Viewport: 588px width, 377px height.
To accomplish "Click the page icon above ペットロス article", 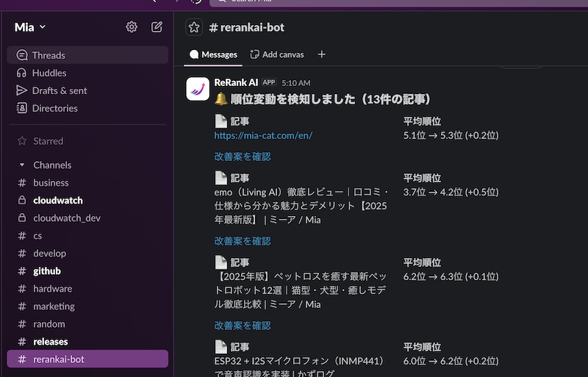I will pos(221,262).
